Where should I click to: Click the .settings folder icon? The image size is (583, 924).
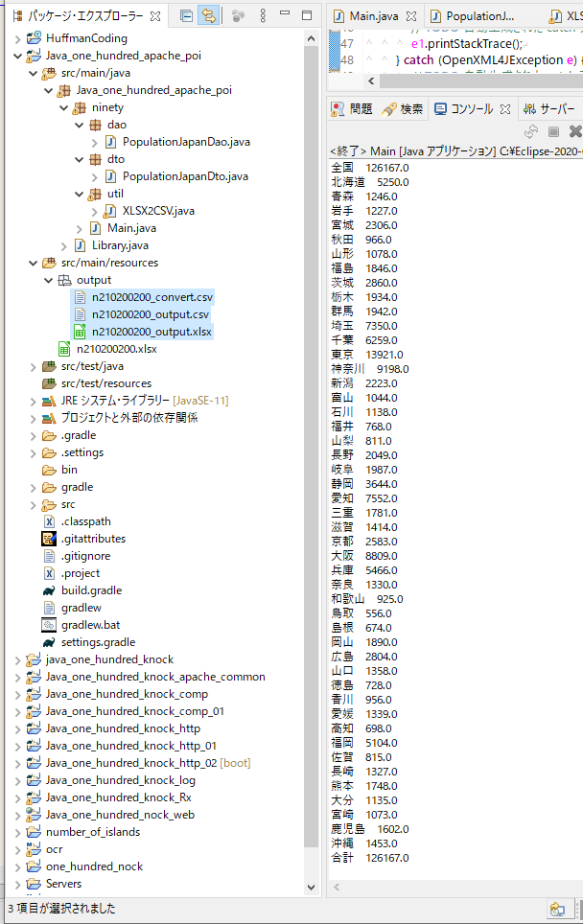pos(49,452)
